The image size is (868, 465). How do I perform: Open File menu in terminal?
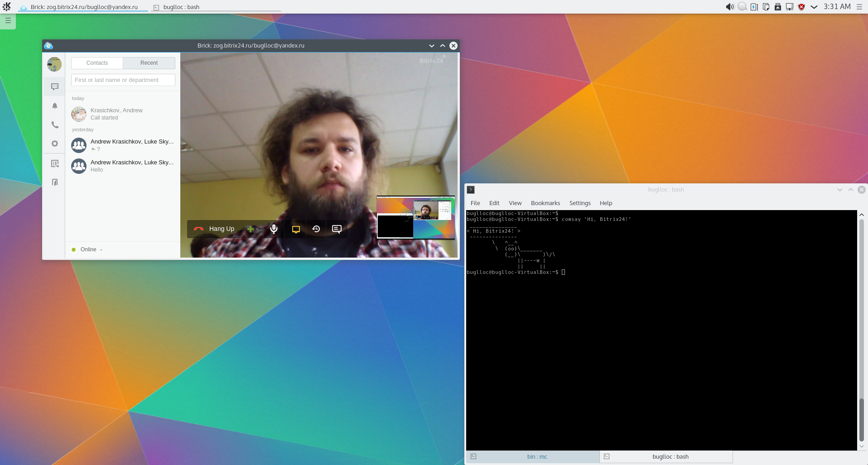coord(475,203)
